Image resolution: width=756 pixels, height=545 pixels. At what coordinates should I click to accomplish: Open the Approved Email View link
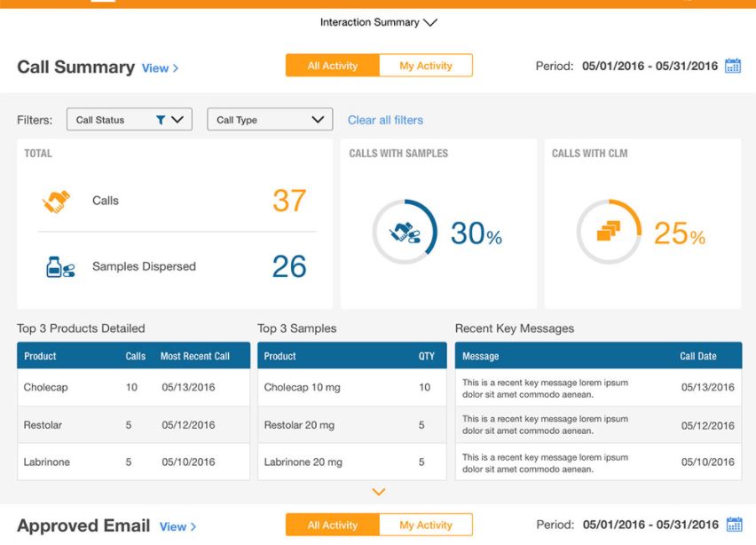click(178, 525)
